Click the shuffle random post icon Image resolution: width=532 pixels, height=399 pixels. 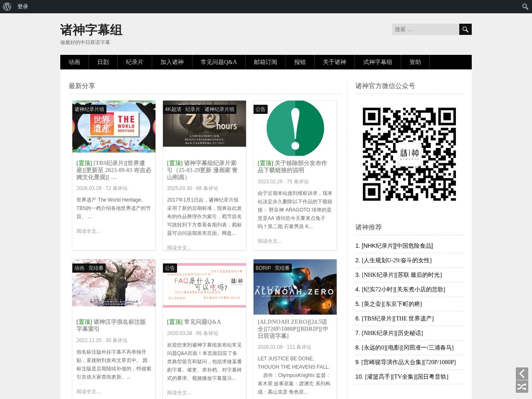[522, 387]
